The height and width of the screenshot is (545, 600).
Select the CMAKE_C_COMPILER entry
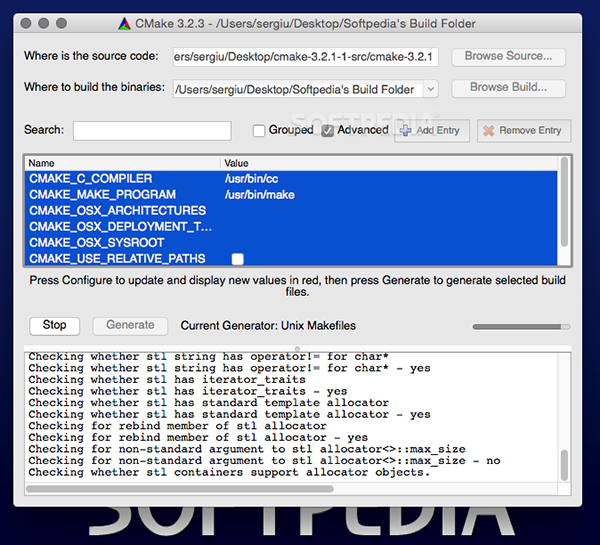91,179
